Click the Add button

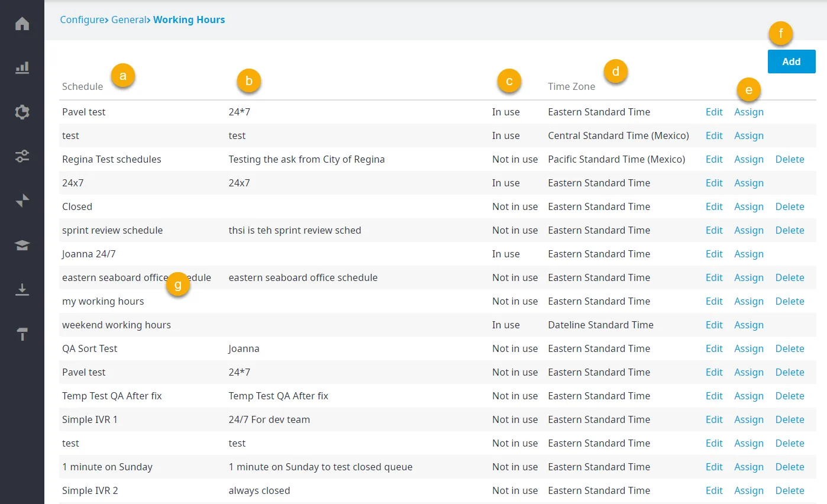coord(792,62)
